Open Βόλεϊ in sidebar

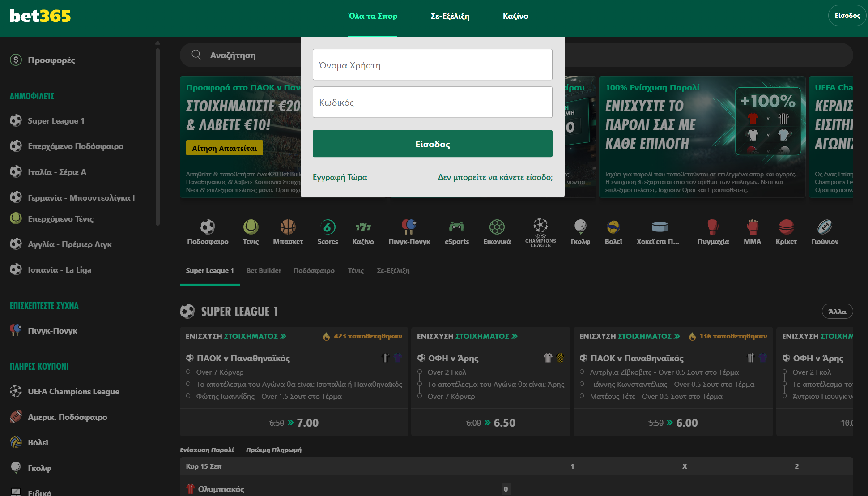[38, 442]
